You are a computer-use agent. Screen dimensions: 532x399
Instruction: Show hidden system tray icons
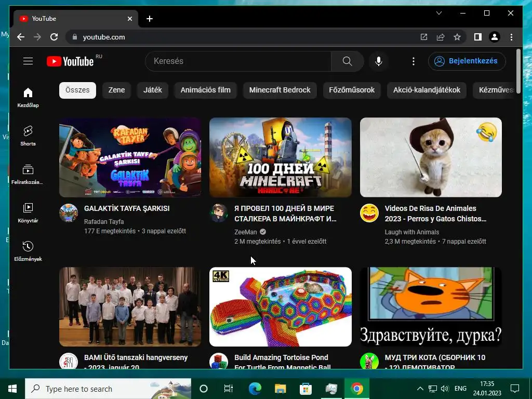tap(420, 389)
